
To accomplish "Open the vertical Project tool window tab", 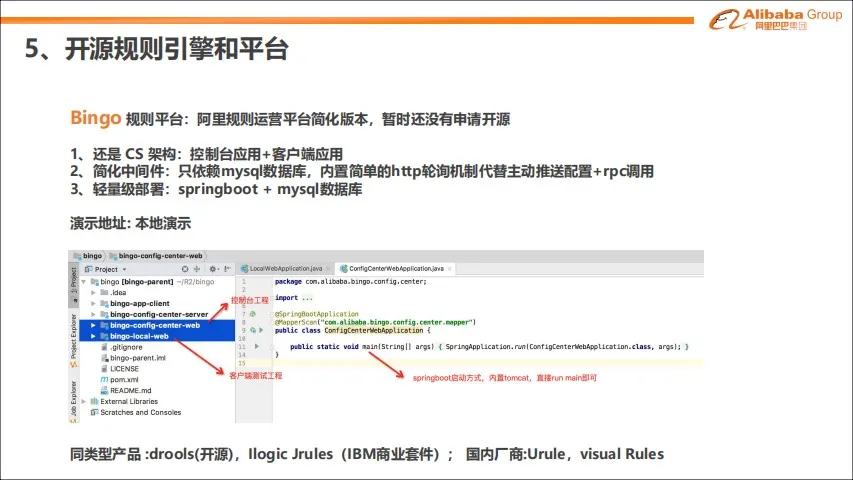I will 74,284.
